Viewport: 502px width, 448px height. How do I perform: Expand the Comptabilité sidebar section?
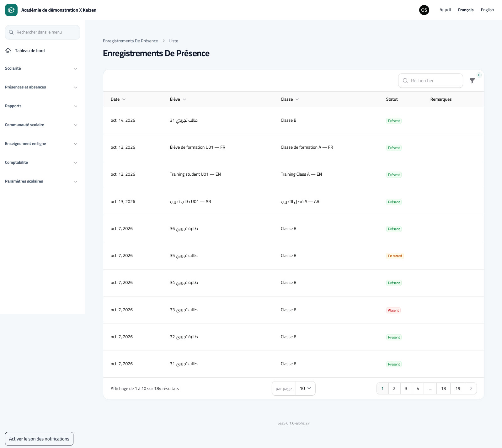tap(41, 163)
